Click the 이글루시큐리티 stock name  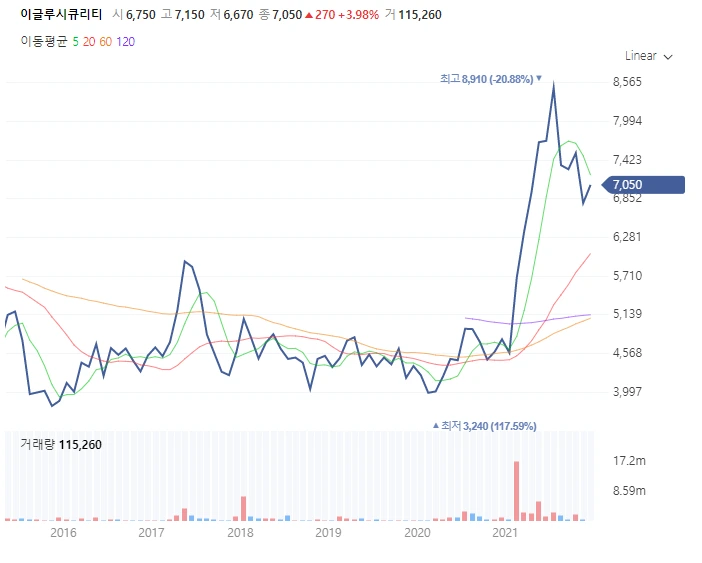(61, 14)
